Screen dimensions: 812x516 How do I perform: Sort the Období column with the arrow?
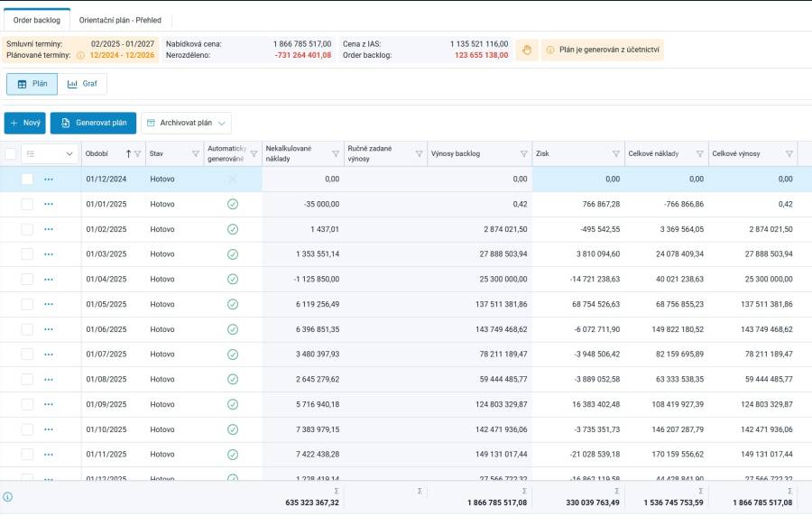click(128, 153)
